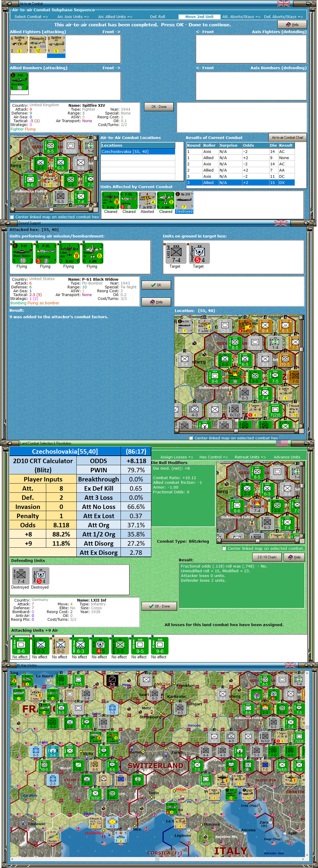318x868 pixels.
Task: Select the JagdTiger target unit counter
Action: tap(199, 253)
